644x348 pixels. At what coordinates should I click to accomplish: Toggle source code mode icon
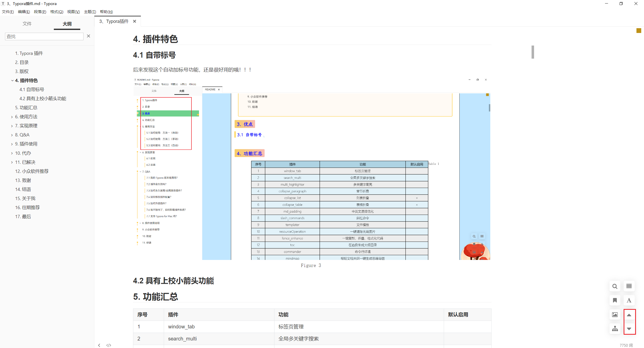click(109, 345)
